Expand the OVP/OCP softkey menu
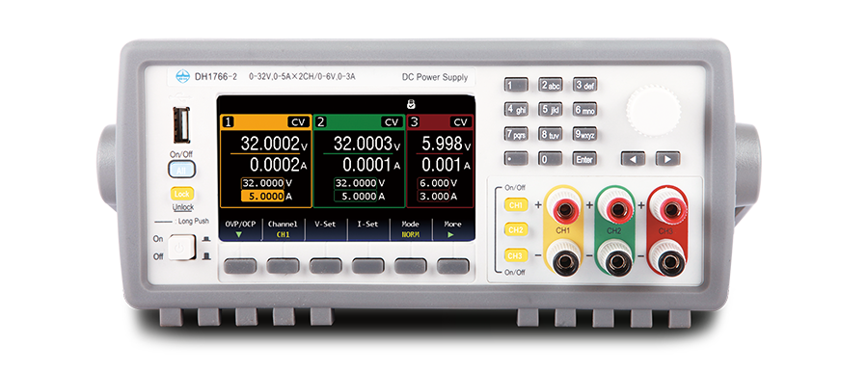The image size is (868, 372). pos(240,228)
